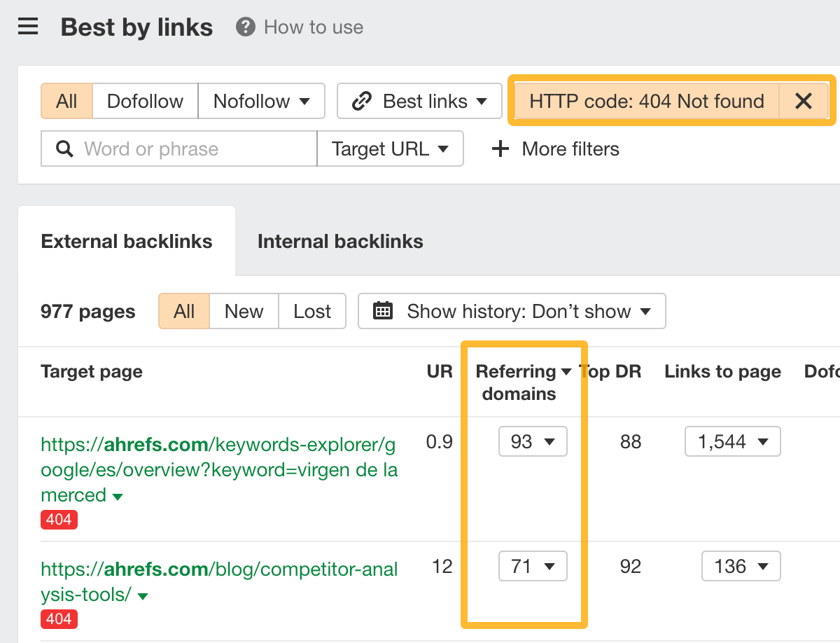Click the How to use help icon
This screenshot has width=840, height=643.
244,27
